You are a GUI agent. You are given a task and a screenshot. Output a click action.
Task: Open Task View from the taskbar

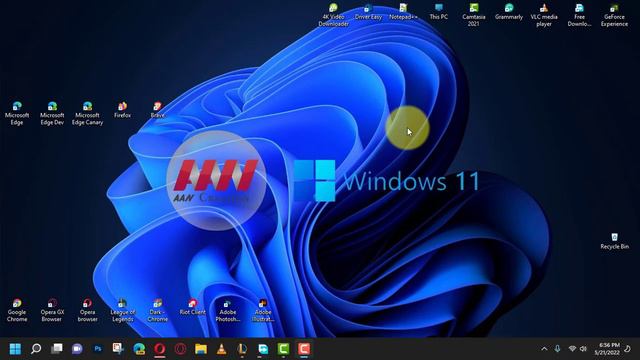coord(57,349)
